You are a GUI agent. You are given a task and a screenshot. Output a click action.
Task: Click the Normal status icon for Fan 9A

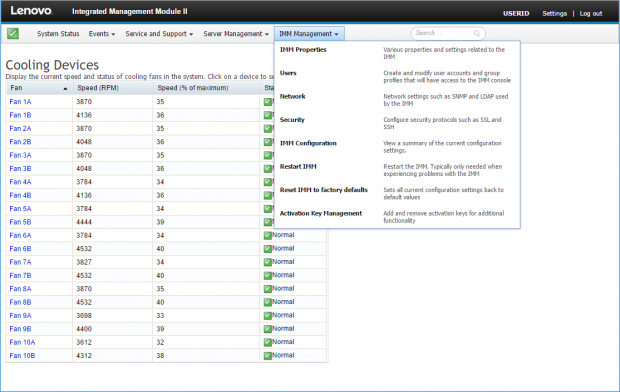[268, 316]
